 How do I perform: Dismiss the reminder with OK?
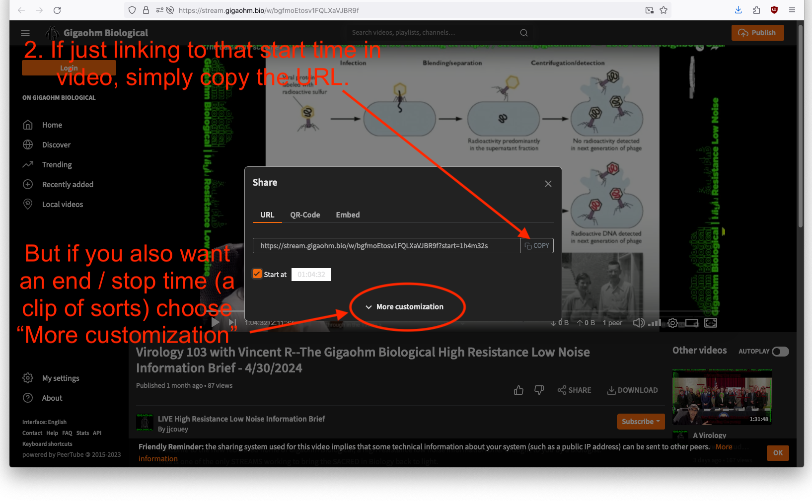click(778, 453)
